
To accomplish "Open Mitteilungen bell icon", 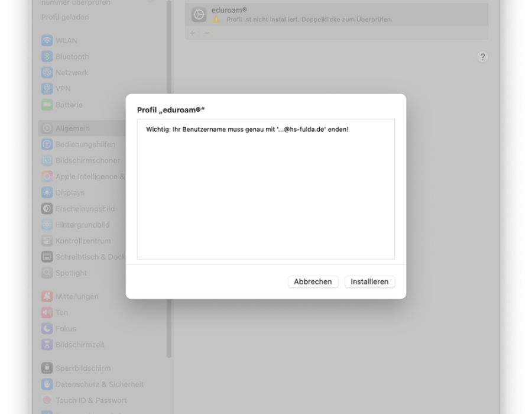I will pyautogui.click(x=47, y=296).
